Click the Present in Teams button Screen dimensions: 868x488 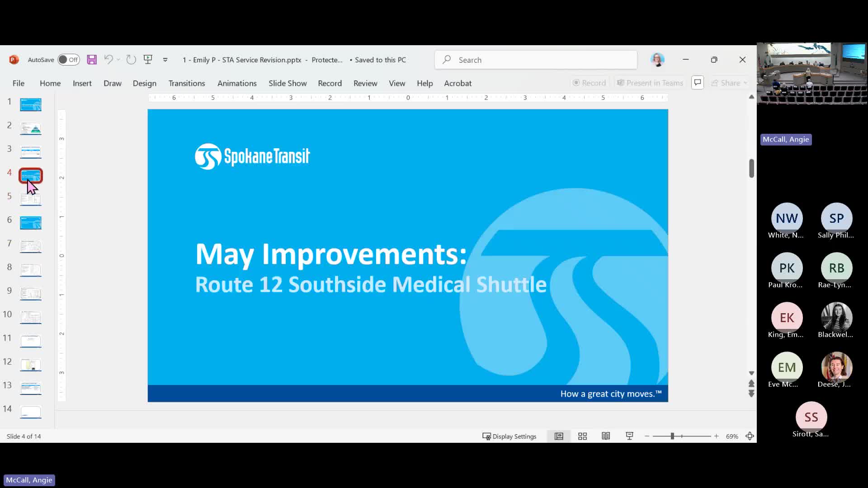click(650, 83)
